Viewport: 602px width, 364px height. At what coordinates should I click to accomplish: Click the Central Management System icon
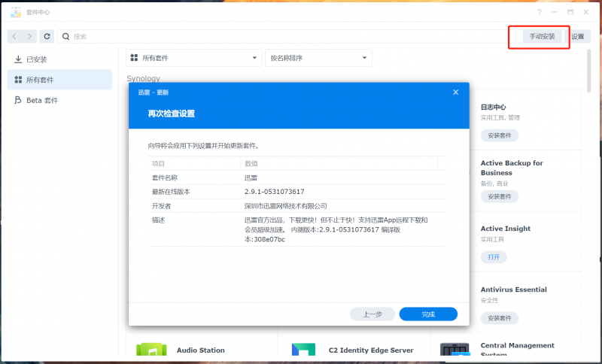click(x=455, y=350)
